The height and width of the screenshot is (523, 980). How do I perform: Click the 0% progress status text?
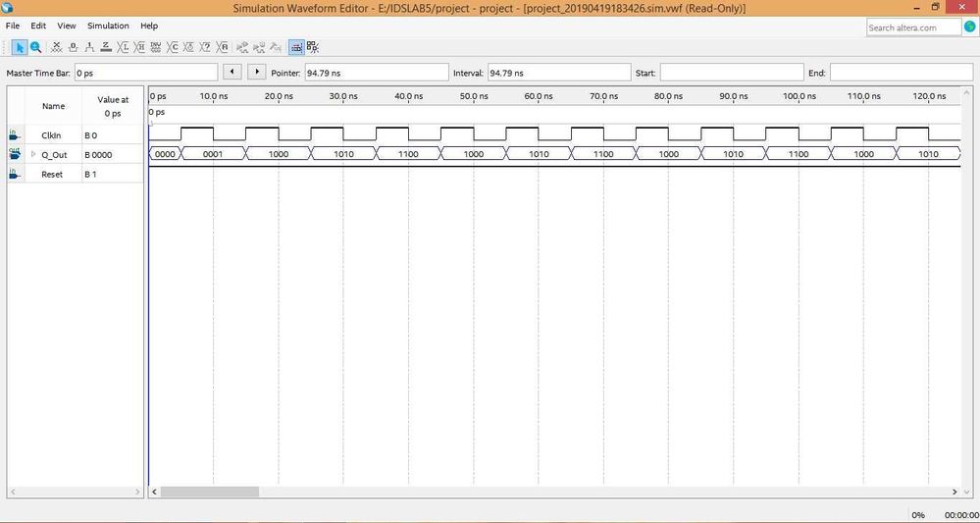tap(918, 515)
